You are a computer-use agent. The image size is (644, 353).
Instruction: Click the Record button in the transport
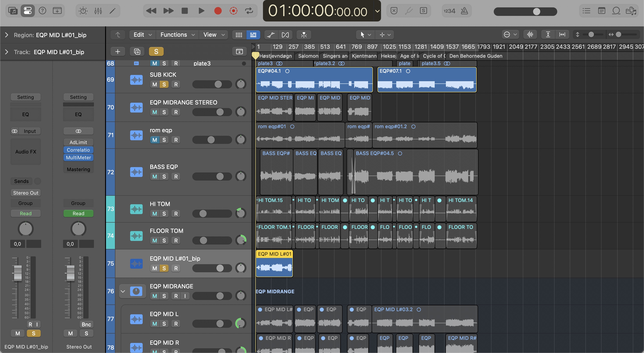[218, 11]
